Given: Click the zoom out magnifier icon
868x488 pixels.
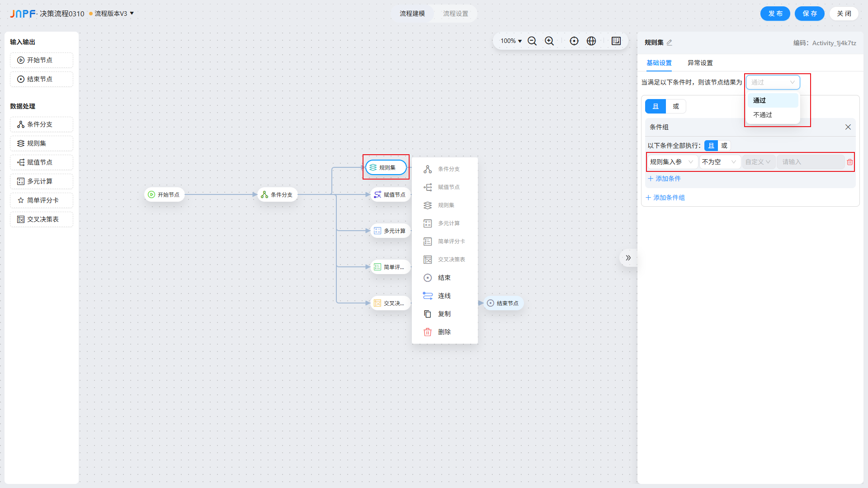Looking at the screenshot, I should point(532,41).
